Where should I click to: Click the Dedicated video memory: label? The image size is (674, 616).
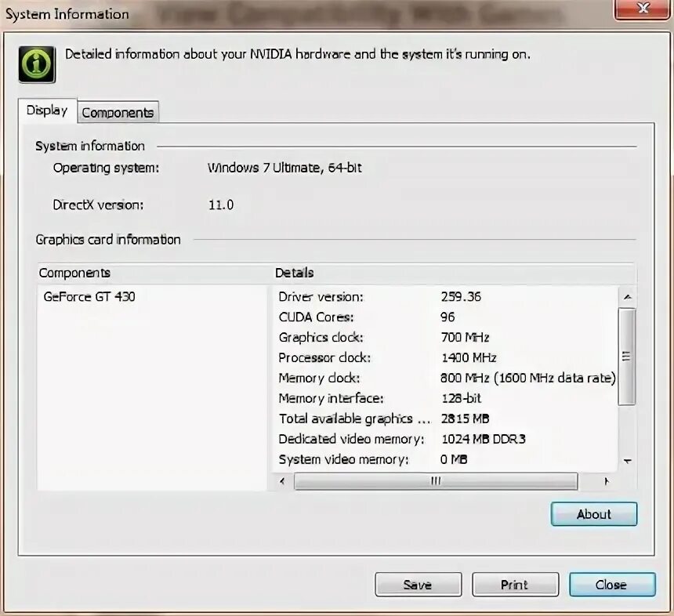click(x=352, y=439)
